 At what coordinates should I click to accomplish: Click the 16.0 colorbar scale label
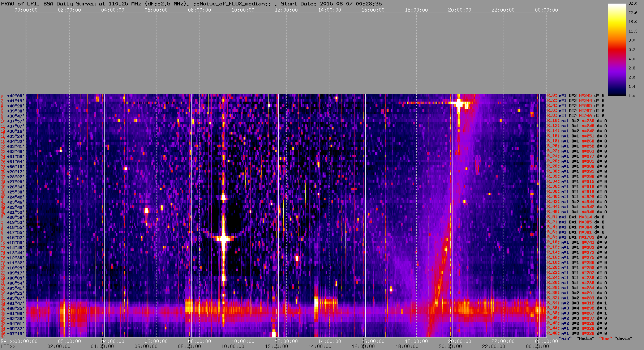[x=633, y=22]
